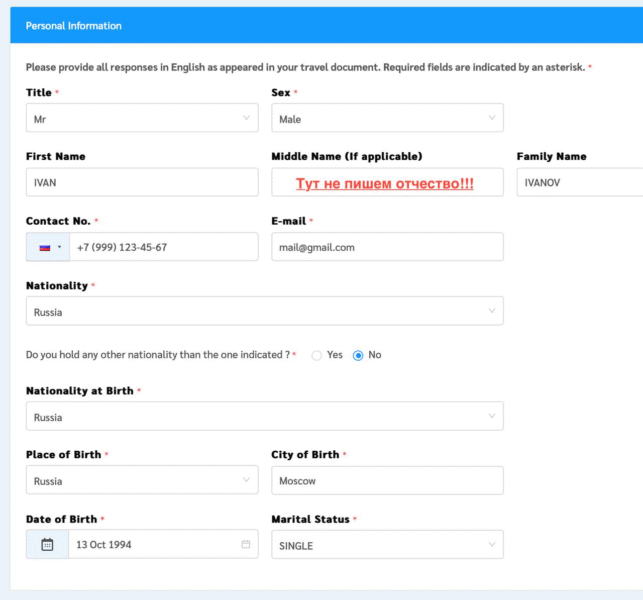Click the City of Birth field

pos(386,481)
